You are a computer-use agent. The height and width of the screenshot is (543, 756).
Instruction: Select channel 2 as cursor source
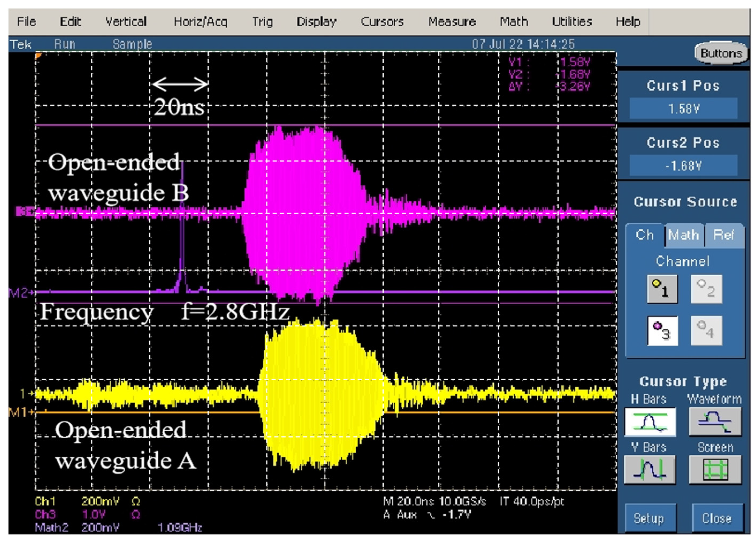coord(706,289)
